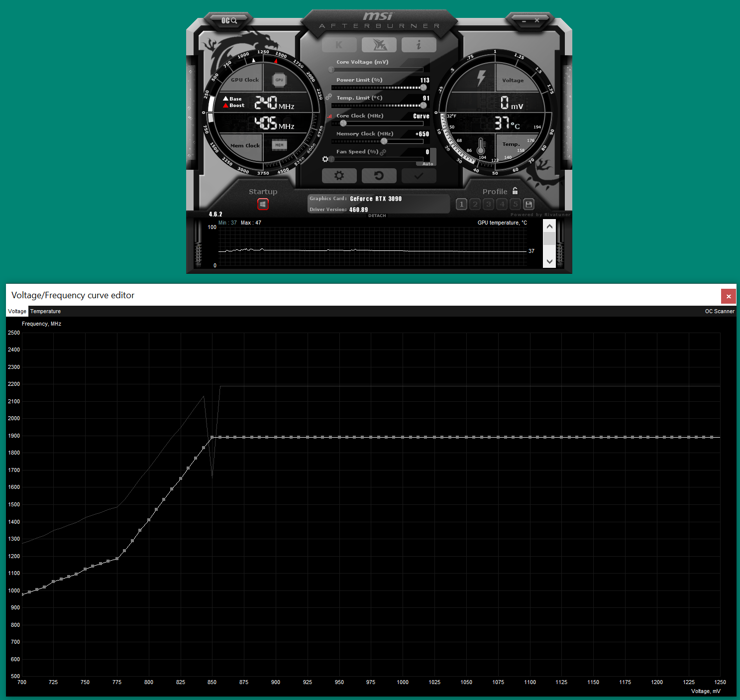Toggle Windows startup icon under Startup

(x=263, y=204)
